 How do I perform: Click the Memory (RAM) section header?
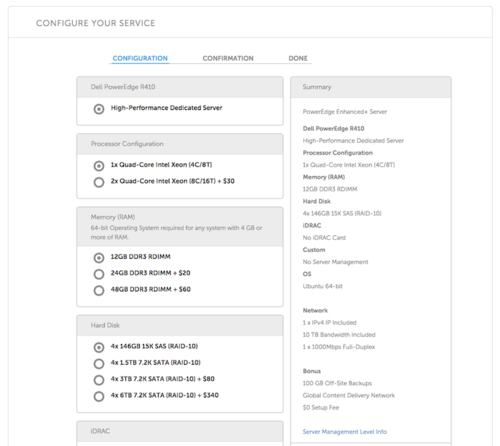coord(180,227)
